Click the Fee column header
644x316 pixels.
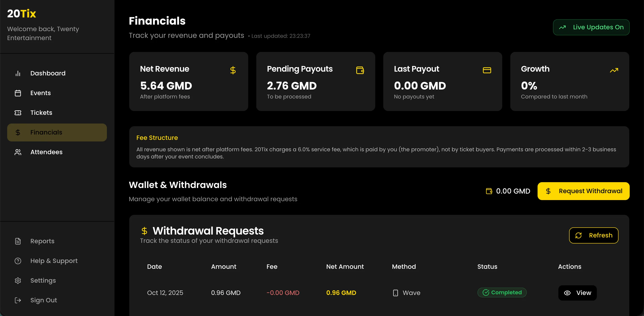point(272,267)
